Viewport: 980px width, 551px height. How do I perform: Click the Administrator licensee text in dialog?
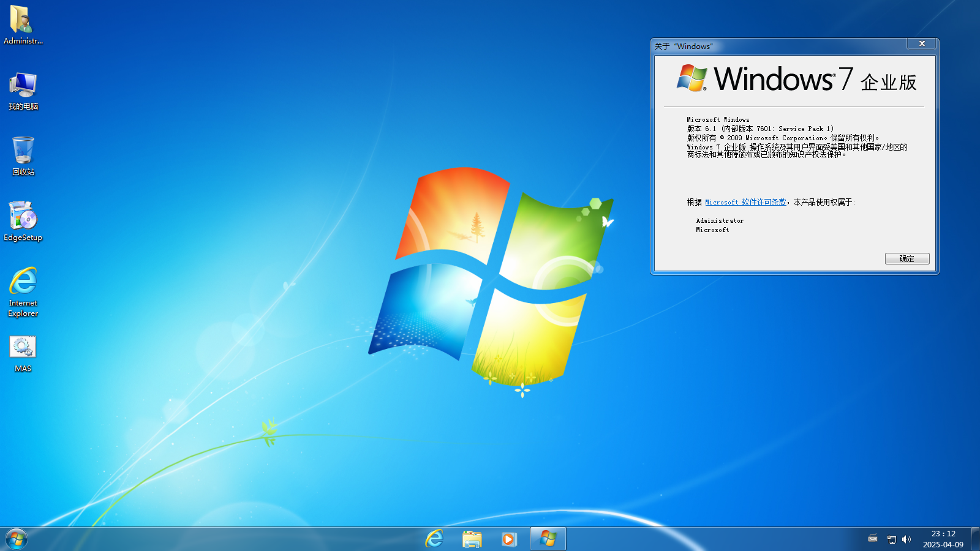tap(720, 220)
